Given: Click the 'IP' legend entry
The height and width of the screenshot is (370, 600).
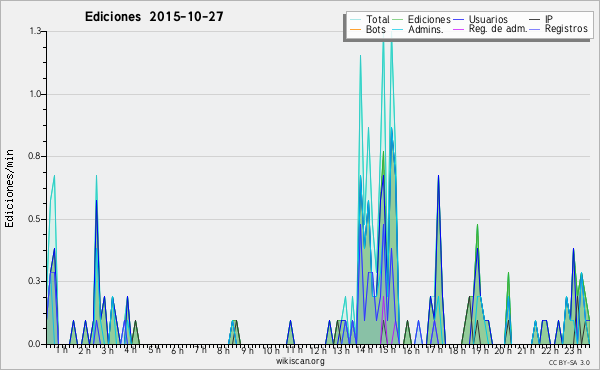Looking at the screenshot, I should point(549,19).
